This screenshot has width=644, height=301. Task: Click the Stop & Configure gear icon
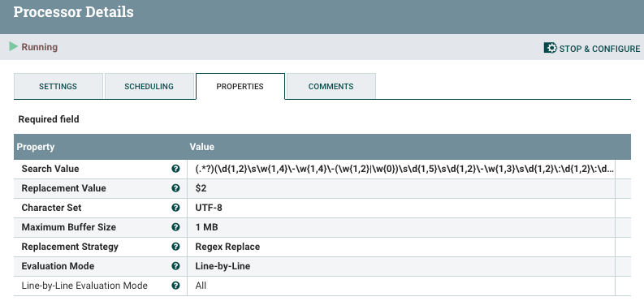551,48
